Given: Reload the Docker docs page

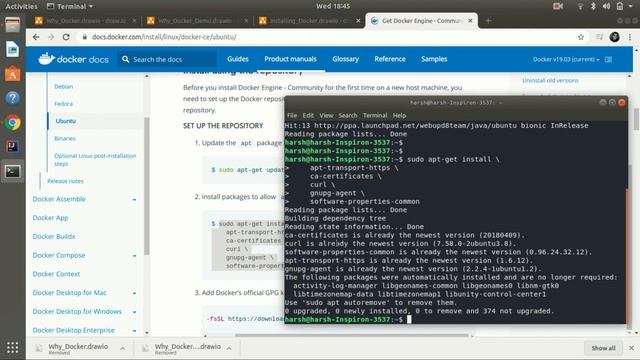Looking at the screenshot, I should tap(66, 37).
